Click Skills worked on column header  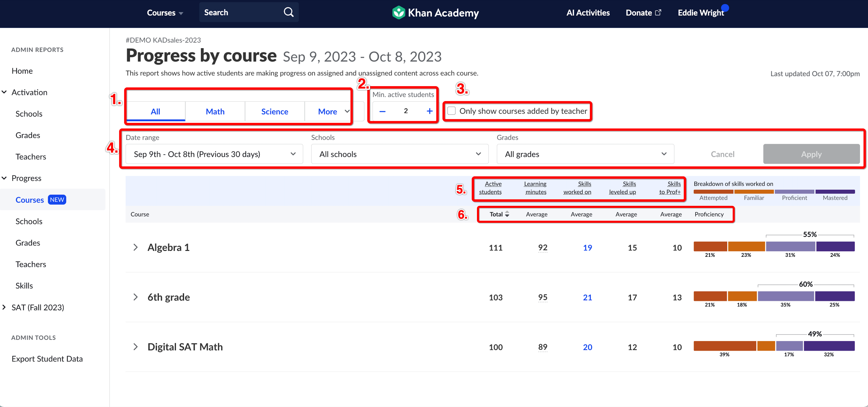577,188
